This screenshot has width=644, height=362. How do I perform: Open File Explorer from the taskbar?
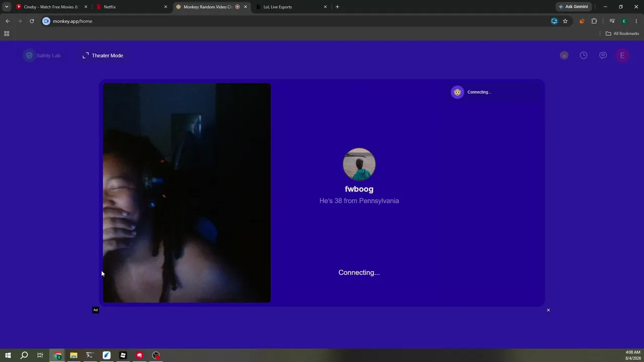(73, 355)
